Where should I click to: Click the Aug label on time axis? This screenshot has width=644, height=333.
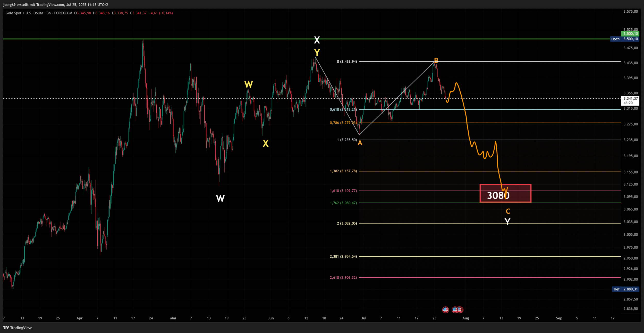click(465, 318)
